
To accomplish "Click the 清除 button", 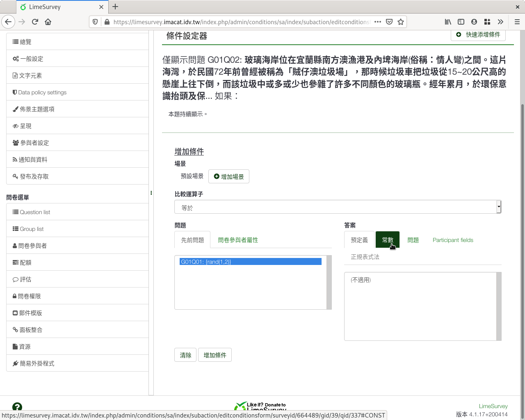I will (186, 355).
